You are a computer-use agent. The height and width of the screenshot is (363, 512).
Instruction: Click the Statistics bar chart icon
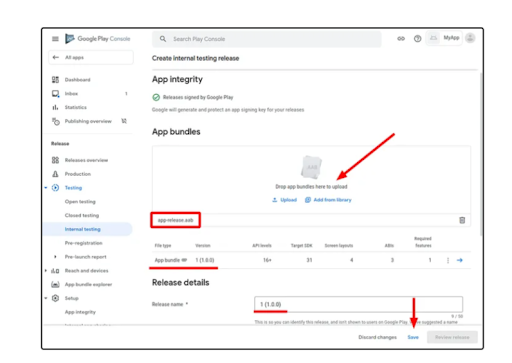tap(55, 107)
